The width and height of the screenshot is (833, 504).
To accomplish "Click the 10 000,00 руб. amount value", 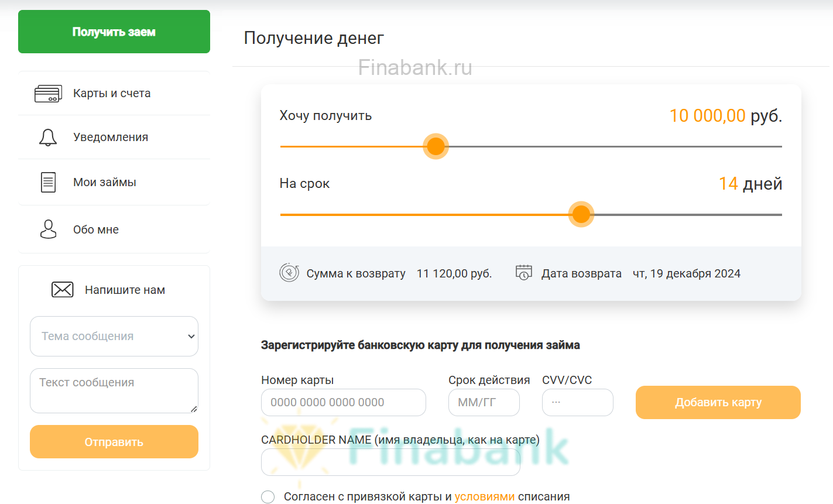I will click(726, 116).
